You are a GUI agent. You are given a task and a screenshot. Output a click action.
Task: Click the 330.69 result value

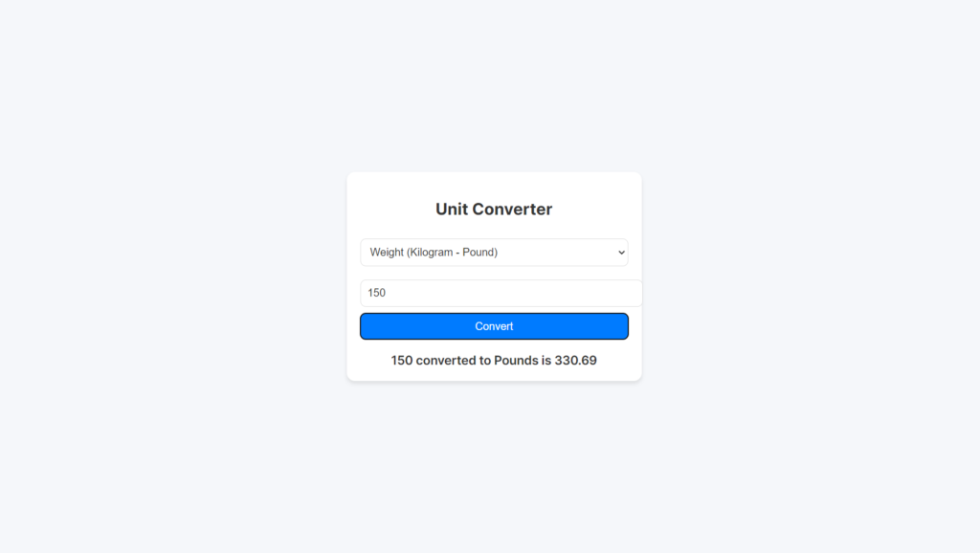576,361
